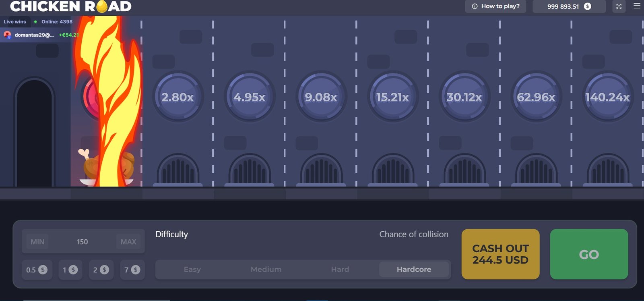Select Medium difficulty
This screenshot has width=644, height=301.
click(266, 270)
